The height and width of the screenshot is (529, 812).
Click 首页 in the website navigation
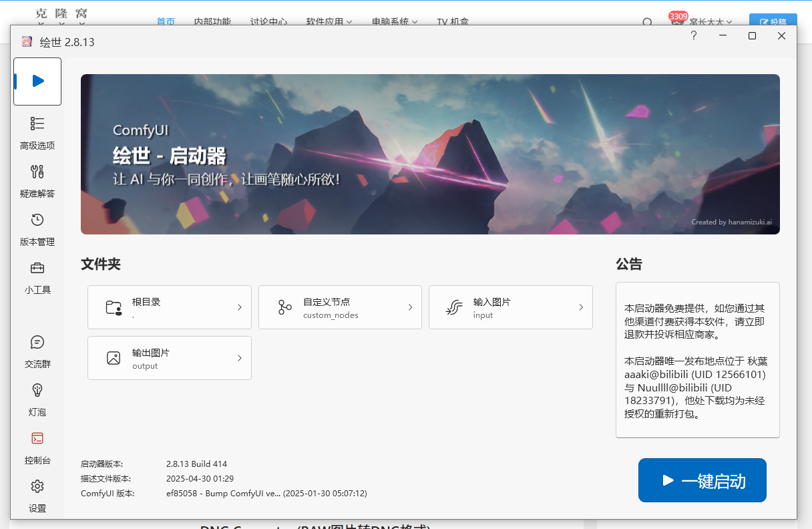(166, 21)
